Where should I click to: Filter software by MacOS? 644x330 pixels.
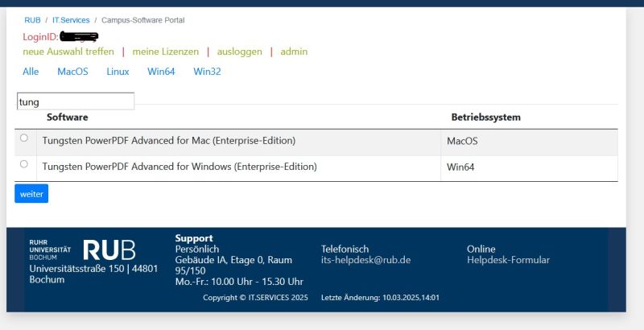coord(72,72)
